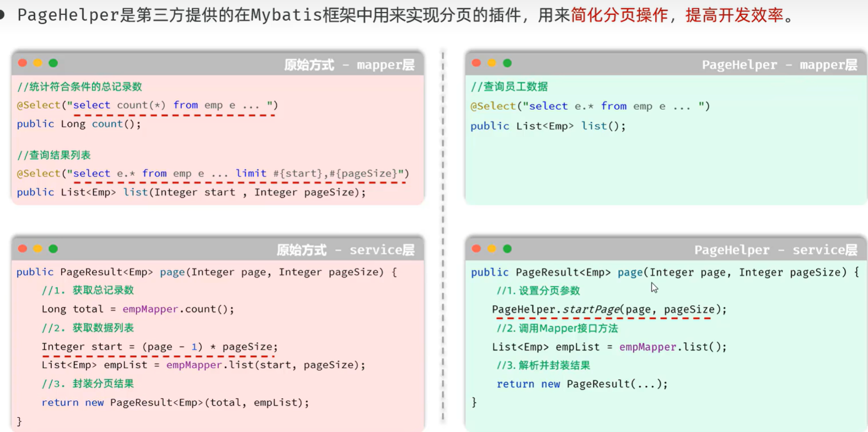Image resolution: width=868 pixels, height=432 pixels.
Task: Click yellow dot on 原始方式 mapper层 window
Action: pos(37,63)
